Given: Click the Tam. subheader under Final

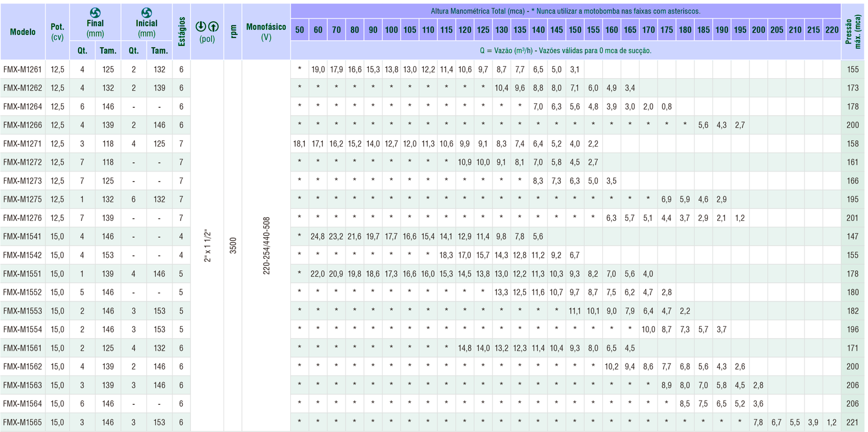Looking at the screenshot, I should coord(108,50).
